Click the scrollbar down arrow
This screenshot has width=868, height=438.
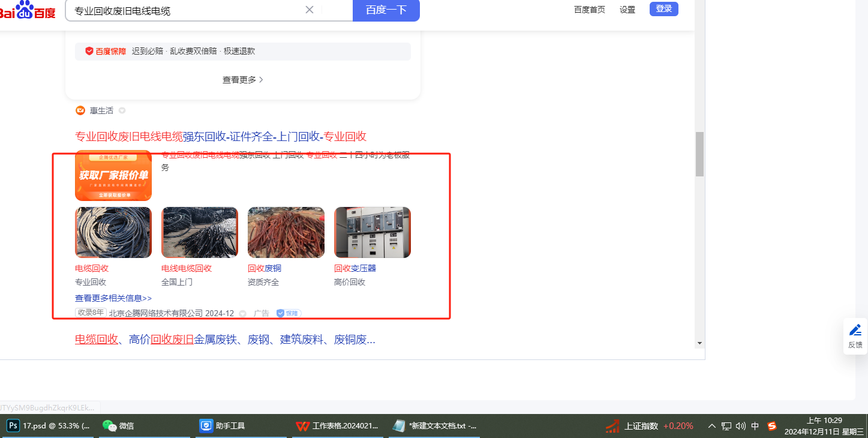pyautogui.click(x=699, y=343)
